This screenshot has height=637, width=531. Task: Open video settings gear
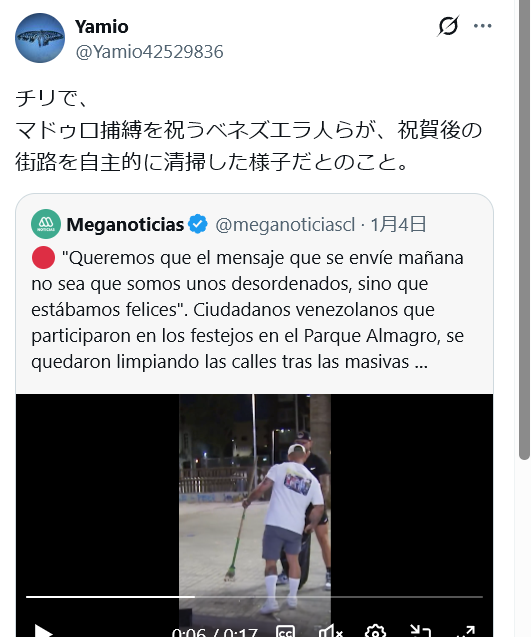376,632
